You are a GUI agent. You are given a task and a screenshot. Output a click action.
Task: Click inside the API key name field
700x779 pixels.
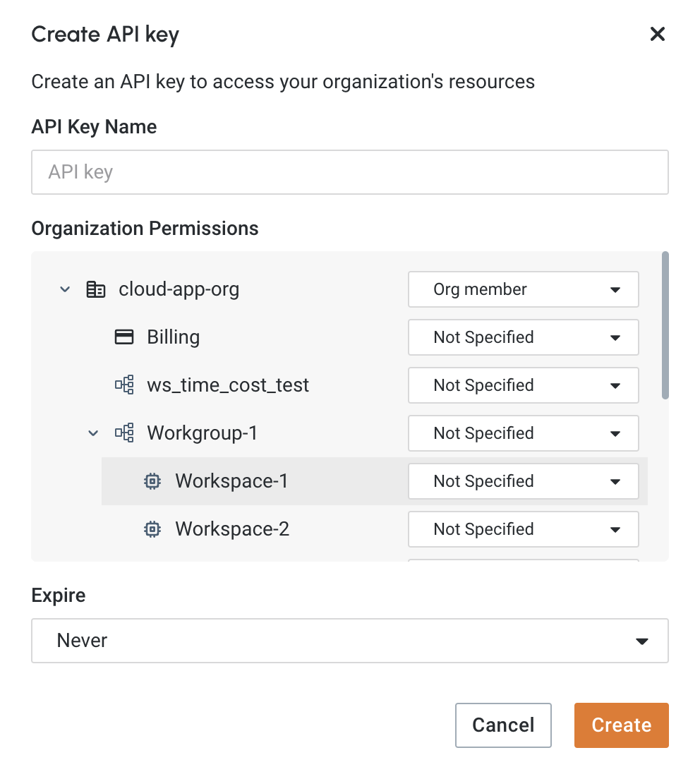click(x=350, y=171)
